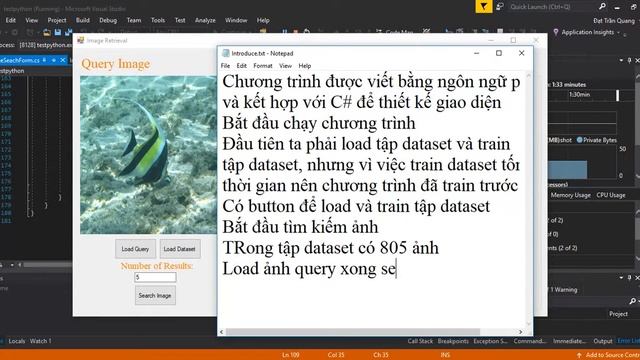Viewport: 640px width, 360px height.
Task: Click the Application Insights lightbulb icon
Action: click(x=556, y=32)
